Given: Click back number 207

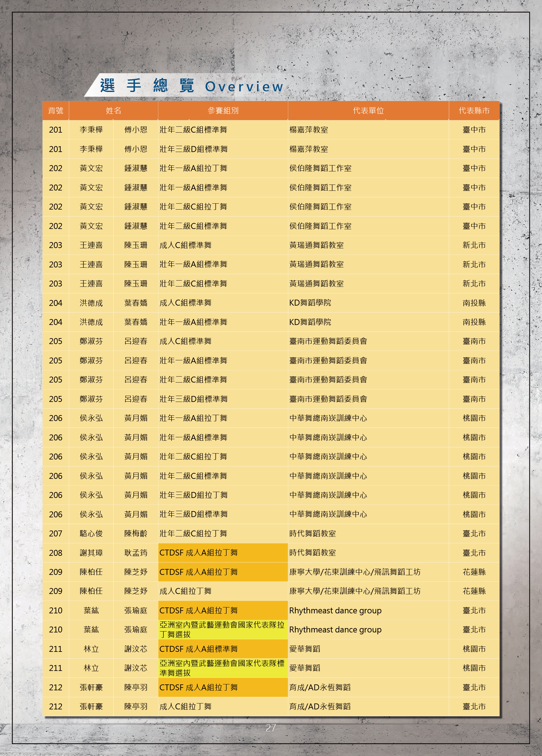Looking at the screenshot, I should pos(55,534).
